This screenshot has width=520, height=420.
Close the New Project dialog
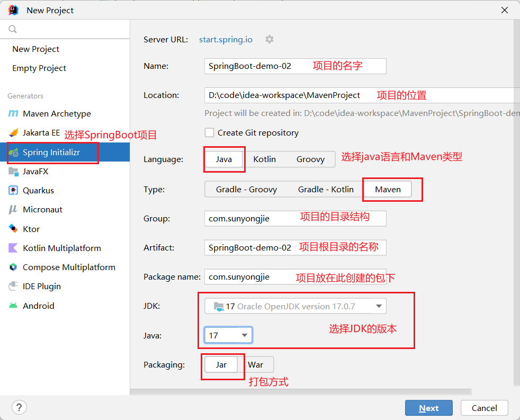(505, 10)
